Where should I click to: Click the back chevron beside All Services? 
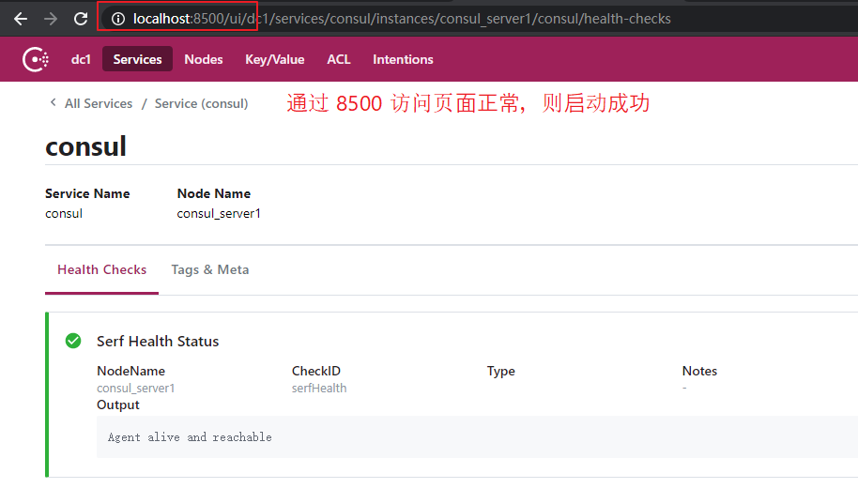point(54,102)
